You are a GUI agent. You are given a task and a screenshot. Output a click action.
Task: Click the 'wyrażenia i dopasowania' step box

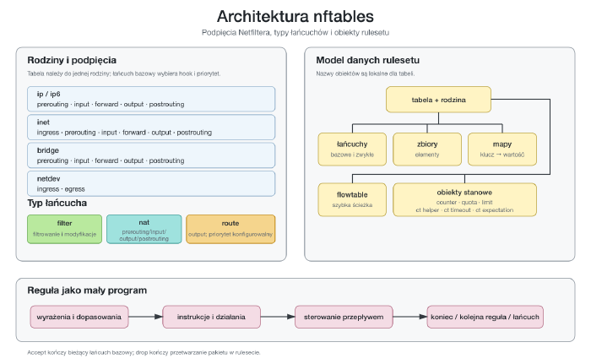point(79,317)
